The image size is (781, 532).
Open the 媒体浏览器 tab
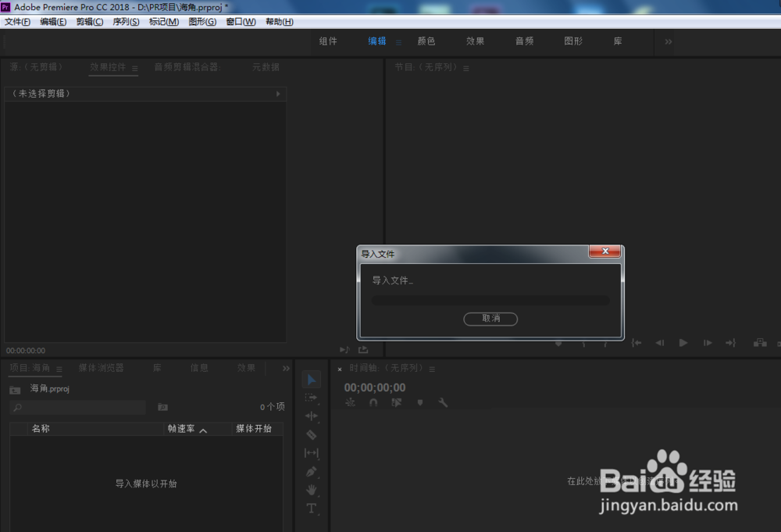(101, 368)
